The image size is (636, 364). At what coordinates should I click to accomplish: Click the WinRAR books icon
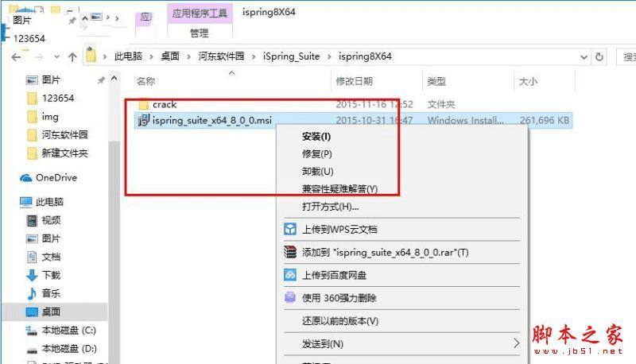pyautogui.click(x=290, y=252)
